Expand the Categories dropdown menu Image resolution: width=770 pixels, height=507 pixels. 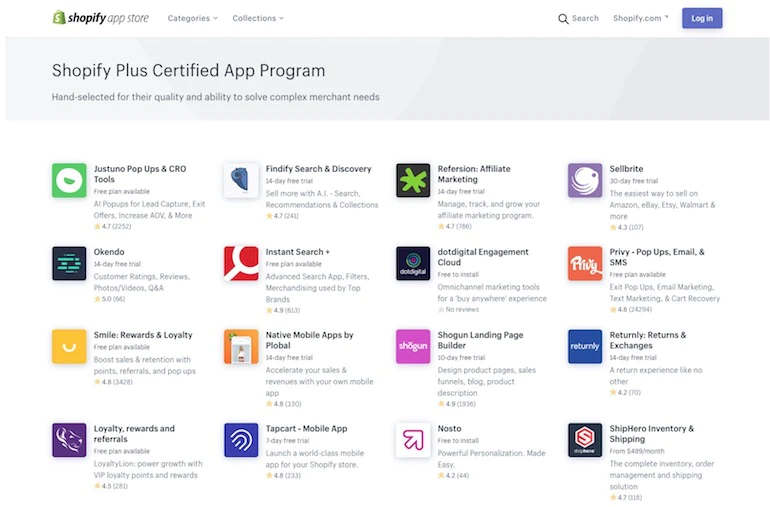click(x=193, y=18)
